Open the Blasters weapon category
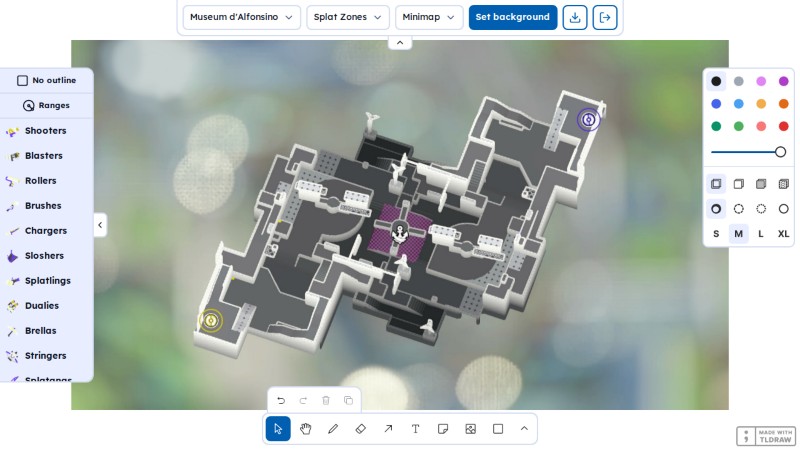800x450 pixels. 46,156
